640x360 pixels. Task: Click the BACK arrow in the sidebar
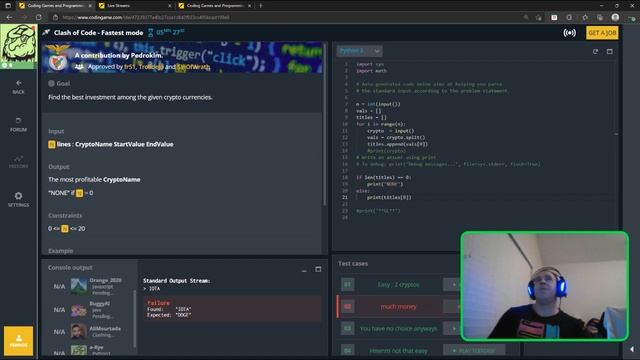pyautogui.click(x=18, y=87)
